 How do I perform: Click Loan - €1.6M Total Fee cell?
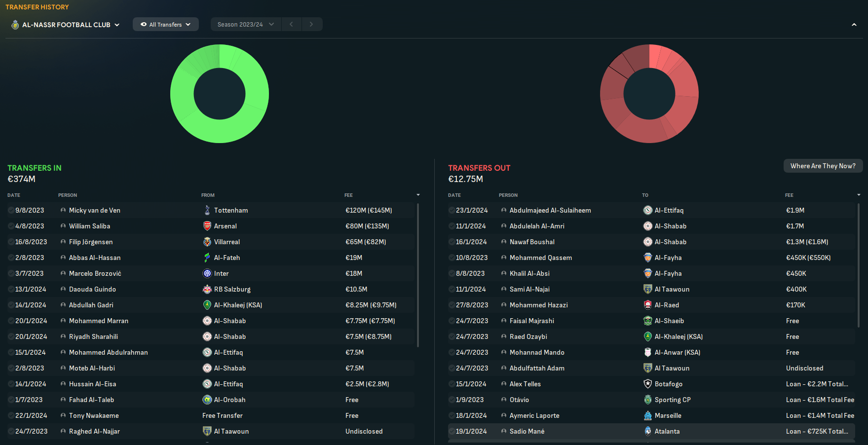click(820, 400)
